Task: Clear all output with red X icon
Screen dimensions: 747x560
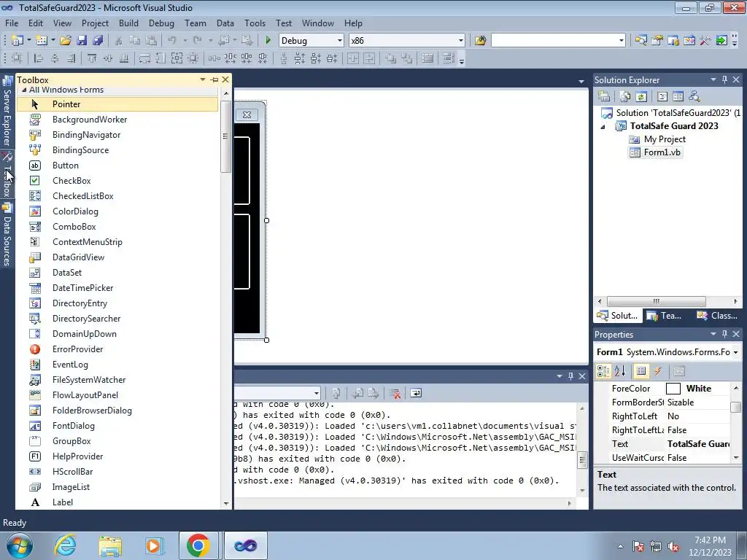Action: [395, 393]
